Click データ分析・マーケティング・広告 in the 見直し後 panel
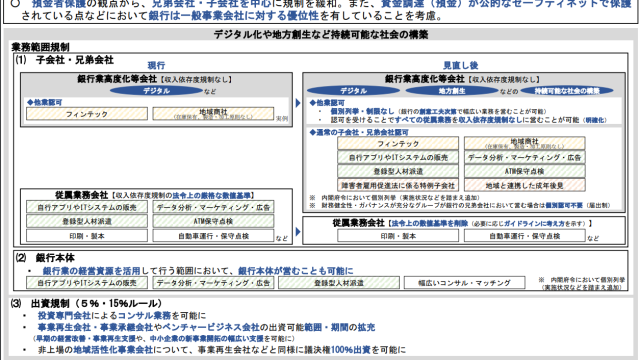Image resolution: width=640 pixels, height=360 pixels. pos(524,158)
